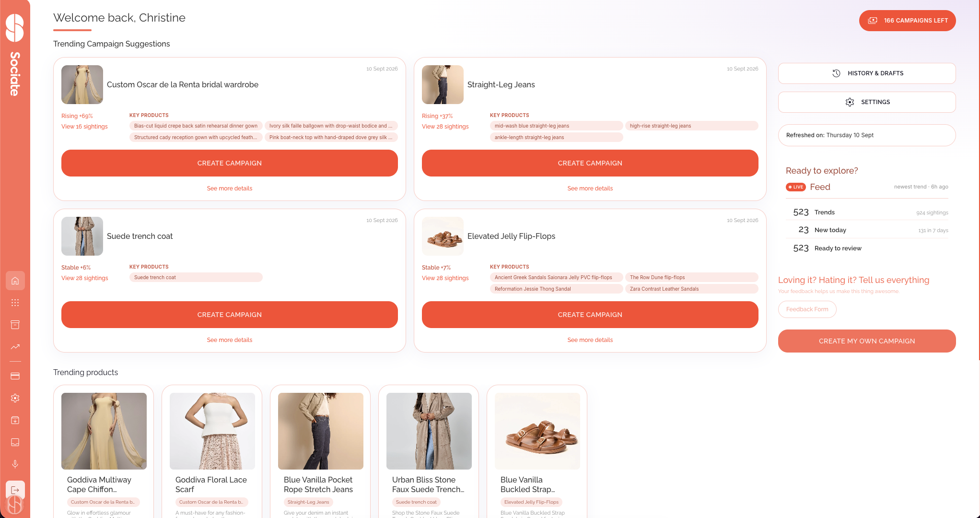Open the 523 Ready to review row
Viewport: 980px width, 518px height.
[x=867, y=248]
